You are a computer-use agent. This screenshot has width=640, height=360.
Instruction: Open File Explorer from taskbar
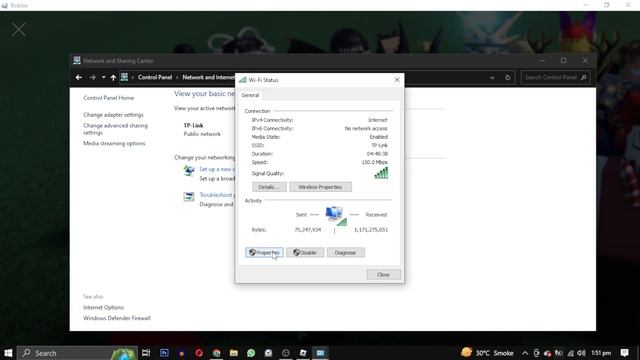234,353
